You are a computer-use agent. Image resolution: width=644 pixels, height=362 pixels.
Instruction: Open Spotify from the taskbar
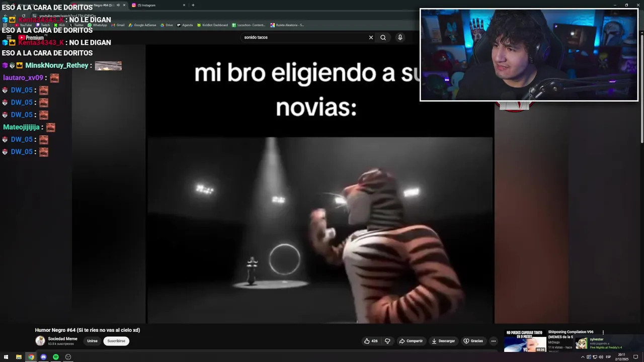point(56,357)
